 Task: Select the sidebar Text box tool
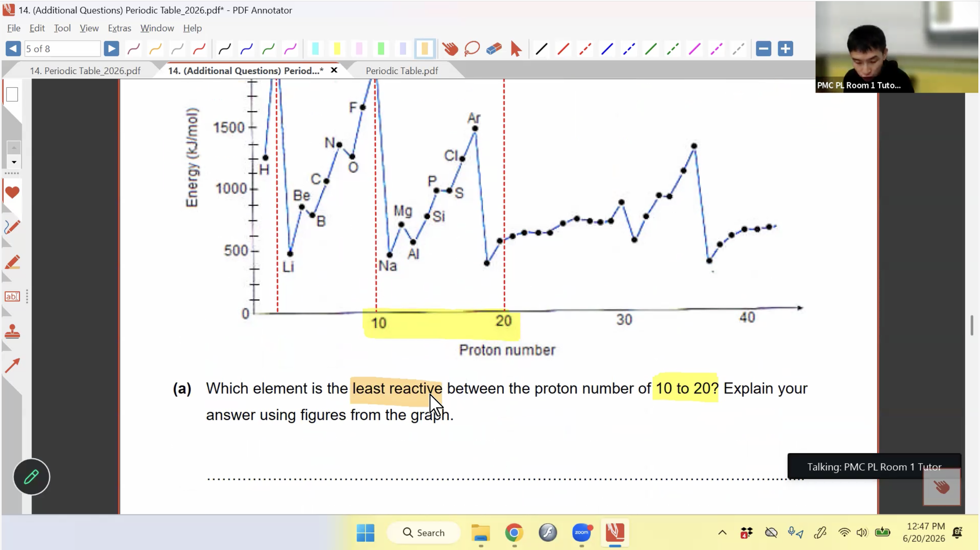[12, 297]
